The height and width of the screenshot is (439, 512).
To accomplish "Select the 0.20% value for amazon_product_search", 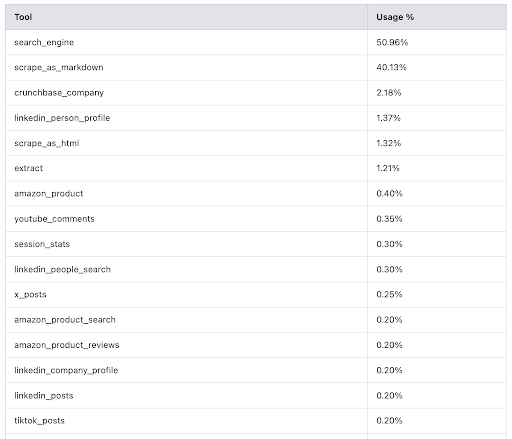I will (x=389, y=320).
